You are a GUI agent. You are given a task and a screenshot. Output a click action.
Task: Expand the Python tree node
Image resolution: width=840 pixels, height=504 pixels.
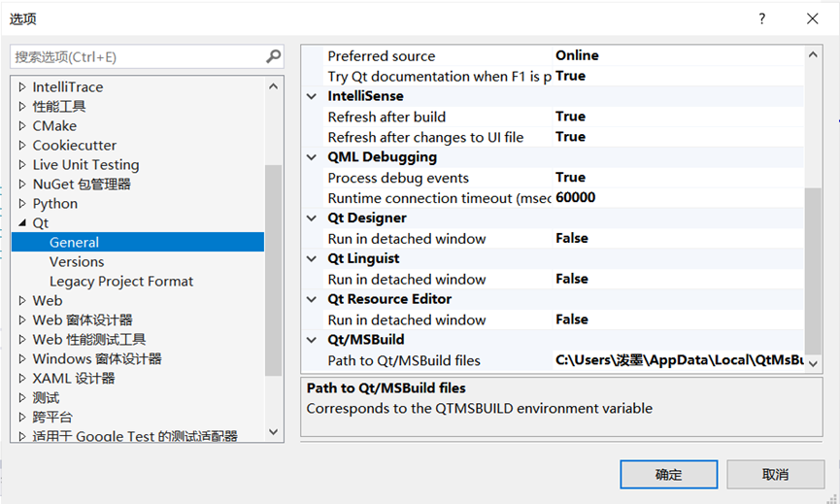22,204
